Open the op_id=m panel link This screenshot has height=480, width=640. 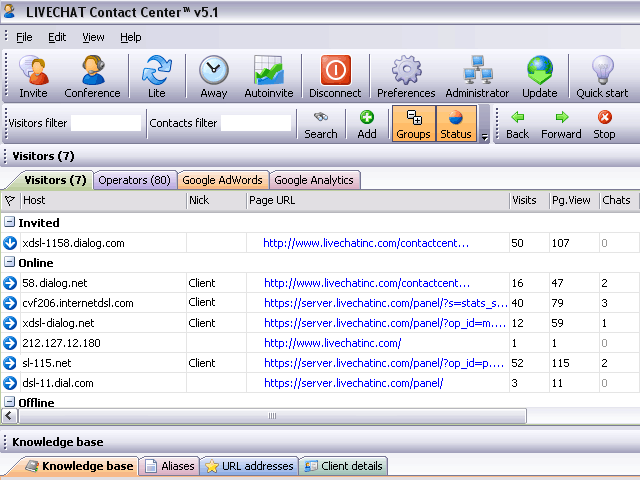click(385, 323)
